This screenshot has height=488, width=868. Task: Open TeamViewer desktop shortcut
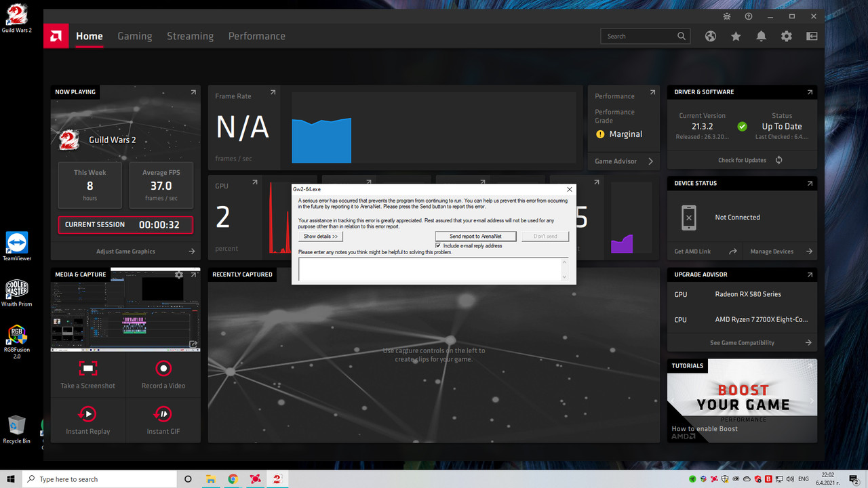tap(16, 246)
